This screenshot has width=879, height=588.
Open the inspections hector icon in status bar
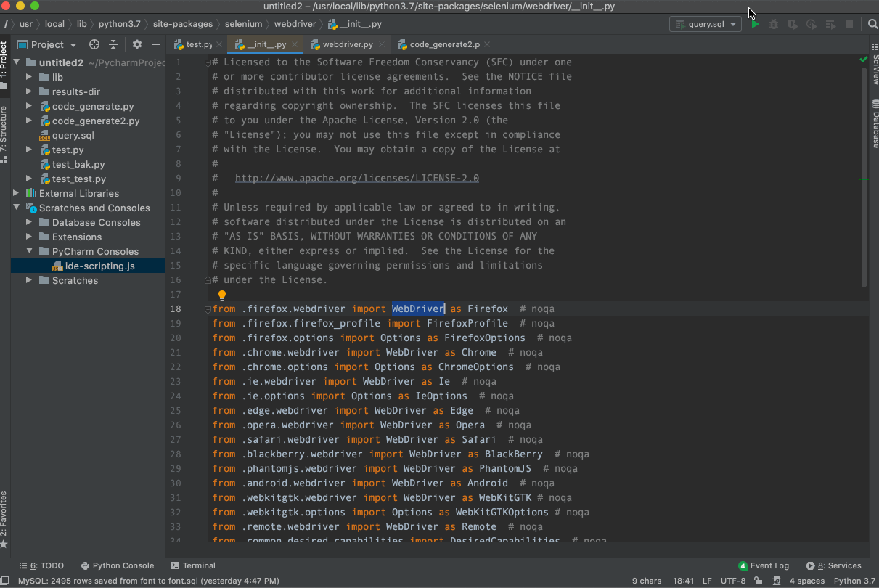click(777, 581)
